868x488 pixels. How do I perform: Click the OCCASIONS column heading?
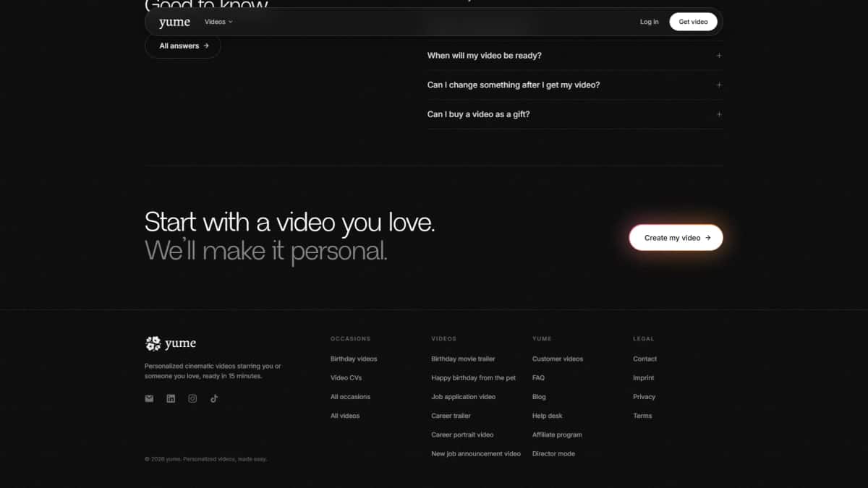pos(350,339)
